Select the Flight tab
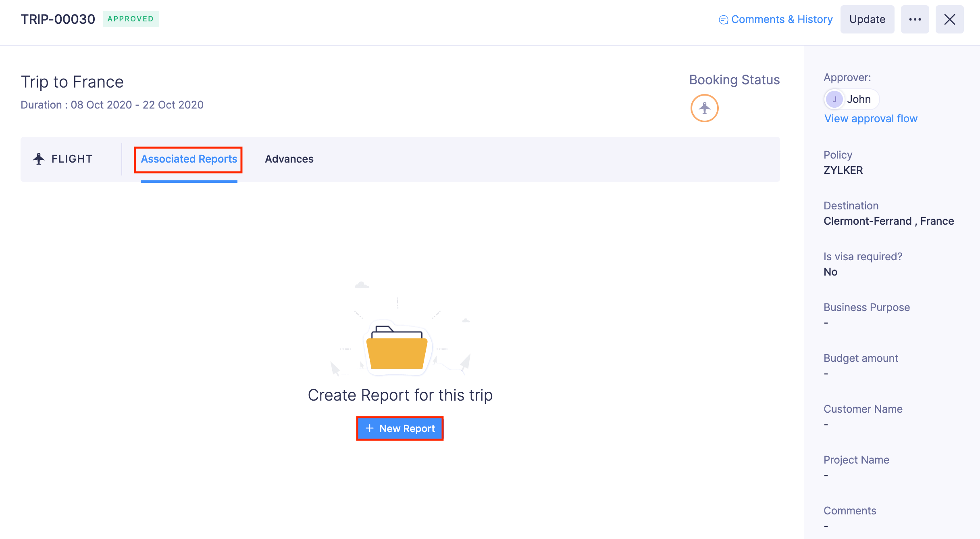 tap(71, 159)
